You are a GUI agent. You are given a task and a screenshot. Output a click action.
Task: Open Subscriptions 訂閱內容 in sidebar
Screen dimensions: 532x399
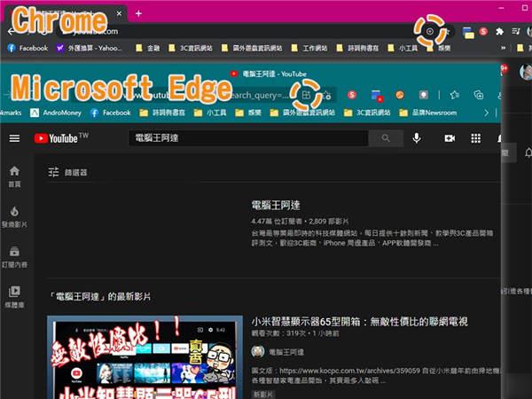(14, 257)
